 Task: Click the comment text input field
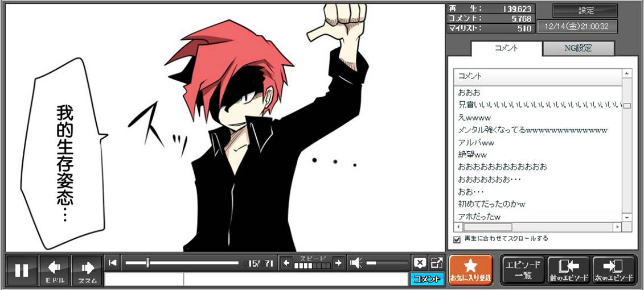[256, 279]
